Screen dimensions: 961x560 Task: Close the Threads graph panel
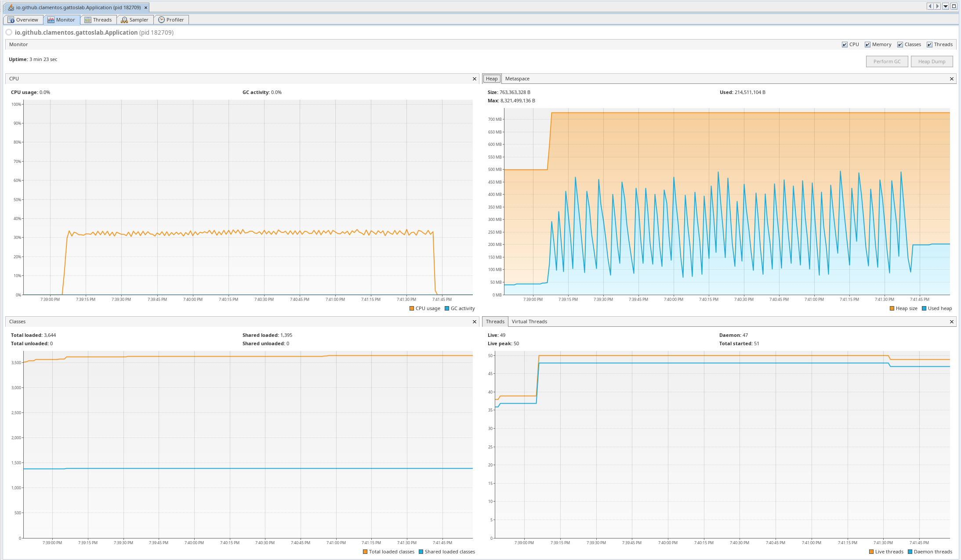coord(952,322)
